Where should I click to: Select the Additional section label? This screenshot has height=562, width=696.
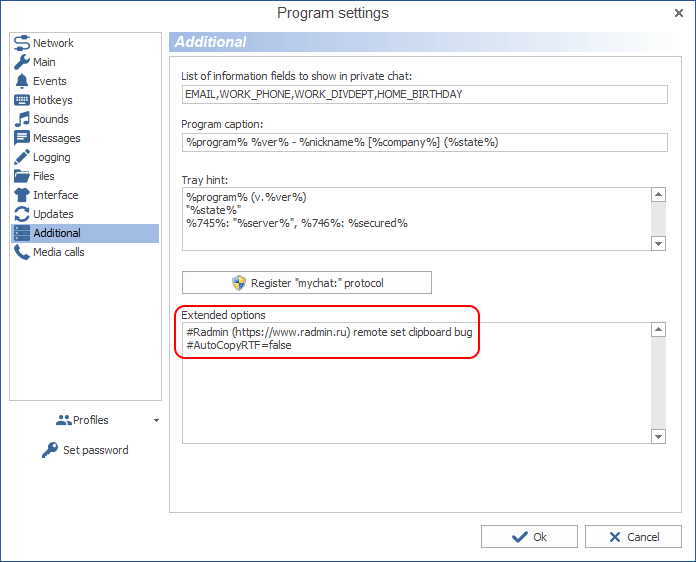click(57, 233)
